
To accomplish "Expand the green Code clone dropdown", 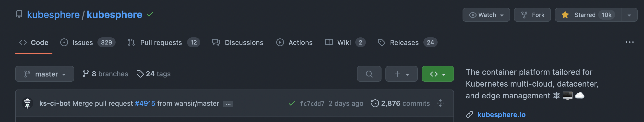I will tap(438, 74).
